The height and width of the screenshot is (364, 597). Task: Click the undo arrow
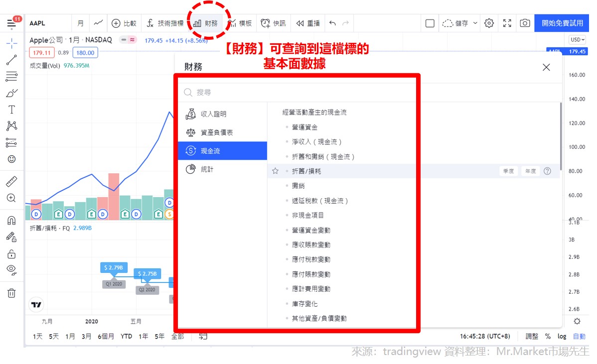332,23
